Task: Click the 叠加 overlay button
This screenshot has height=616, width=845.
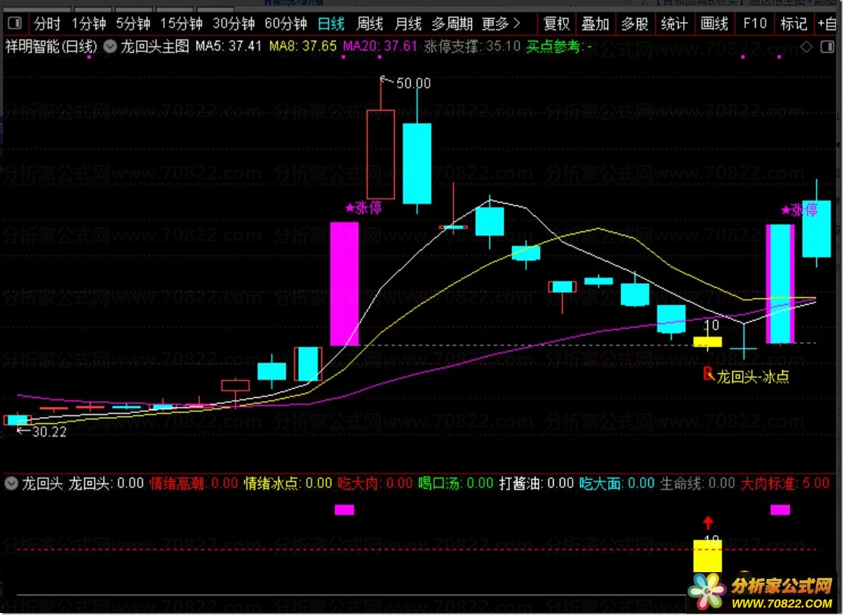Action: pyautogui.click(x=595, y=23)
